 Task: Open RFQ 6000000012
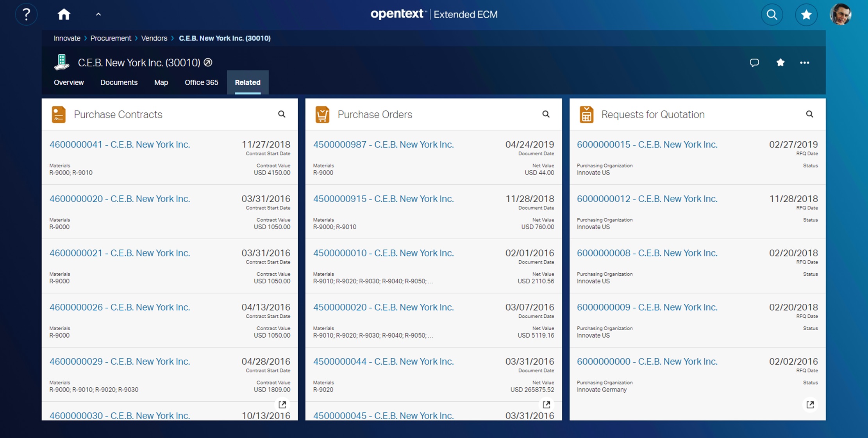coord(647,199)
